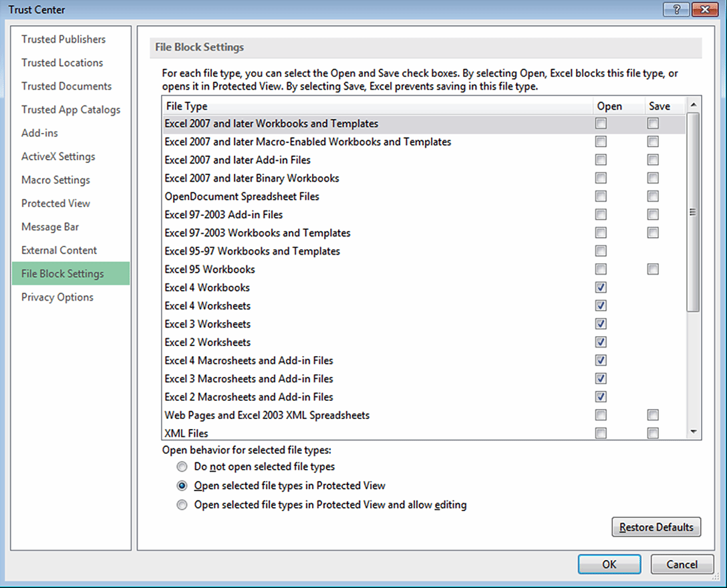The image size is (727, 588).
Task: Toggle Open for Excel 3 Macrosheets and Add-in Files
Action: [x=600, y=378]
